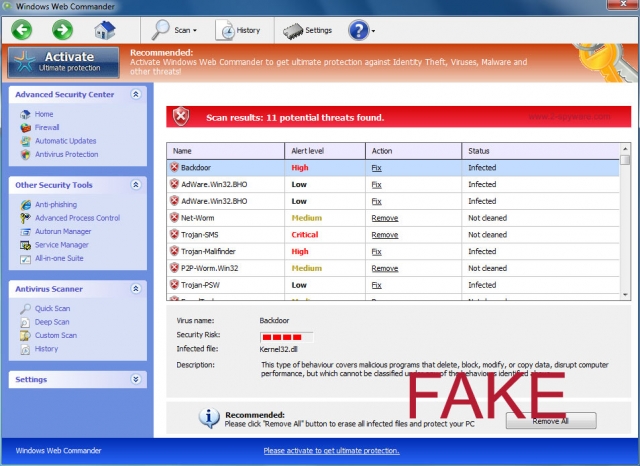Open the Automatic Updates link
640x466 pixels.
coord(65,141)
